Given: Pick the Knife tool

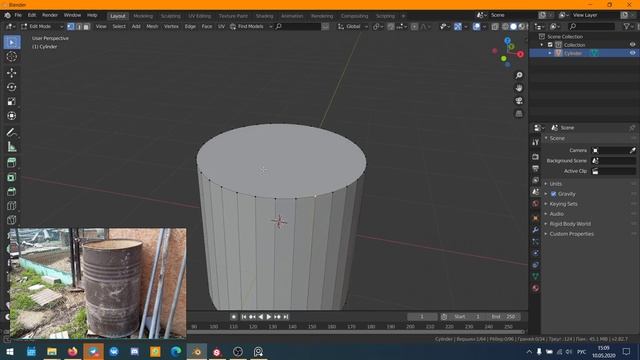Looking at the screenshot, I should point(11,220).
